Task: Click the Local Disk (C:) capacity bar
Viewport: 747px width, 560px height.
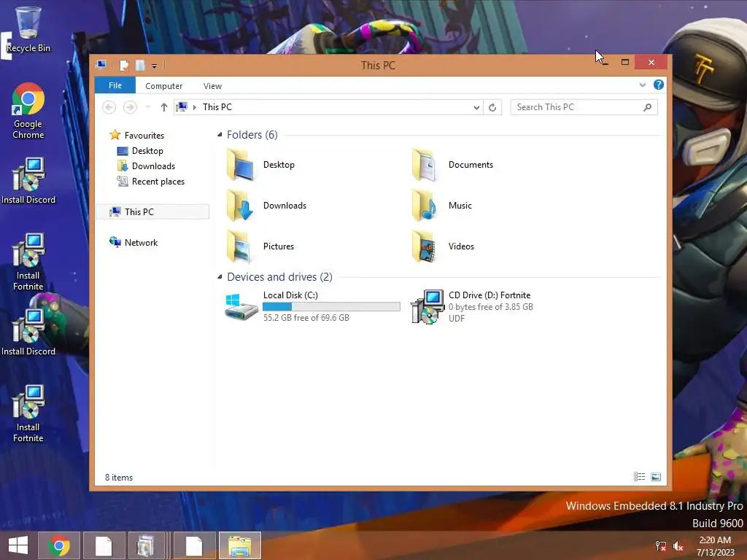Action: [332, 307]
